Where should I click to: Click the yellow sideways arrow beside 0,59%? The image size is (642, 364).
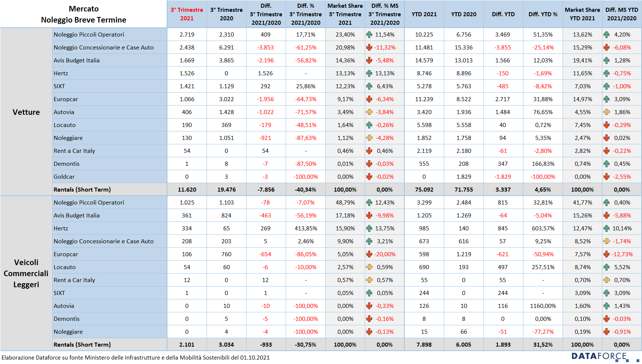pos(369,267)
